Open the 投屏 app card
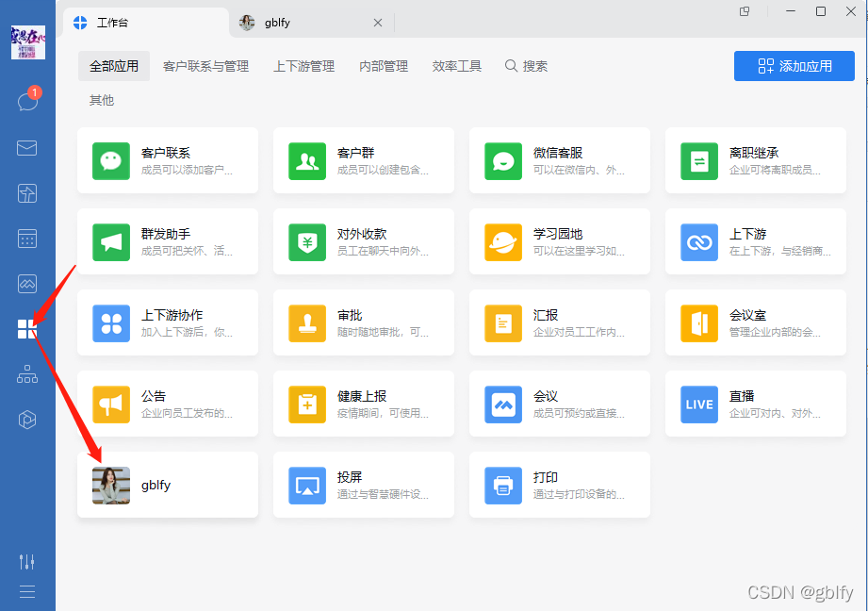 point(364,485)
